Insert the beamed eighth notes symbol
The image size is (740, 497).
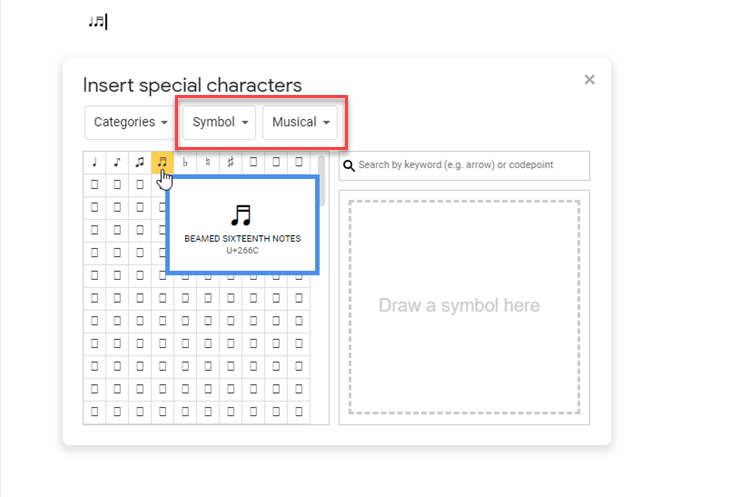click(x=140, y=162)
